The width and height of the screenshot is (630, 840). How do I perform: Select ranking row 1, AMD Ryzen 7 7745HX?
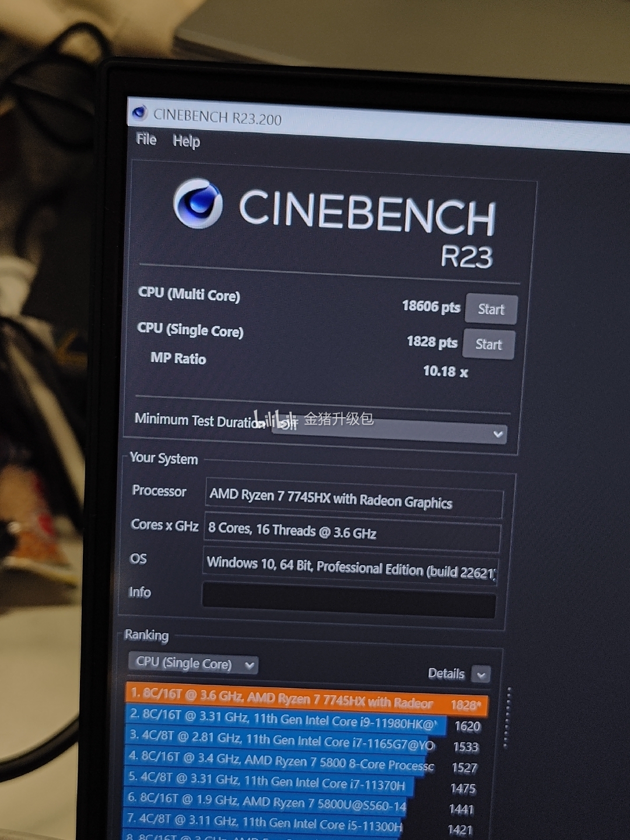307,699
